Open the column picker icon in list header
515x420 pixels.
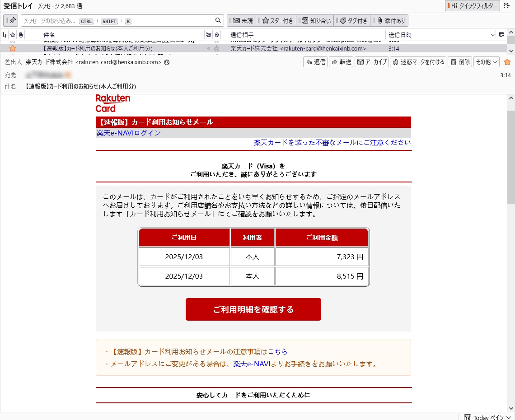[501, 35]
